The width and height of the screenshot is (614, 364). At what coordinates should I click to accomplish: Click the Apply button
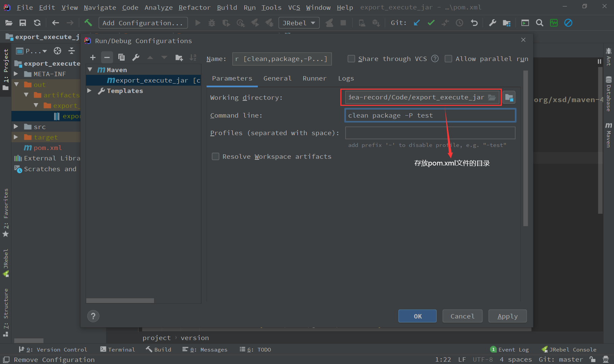pyautogui.click(x=508, y=316)
